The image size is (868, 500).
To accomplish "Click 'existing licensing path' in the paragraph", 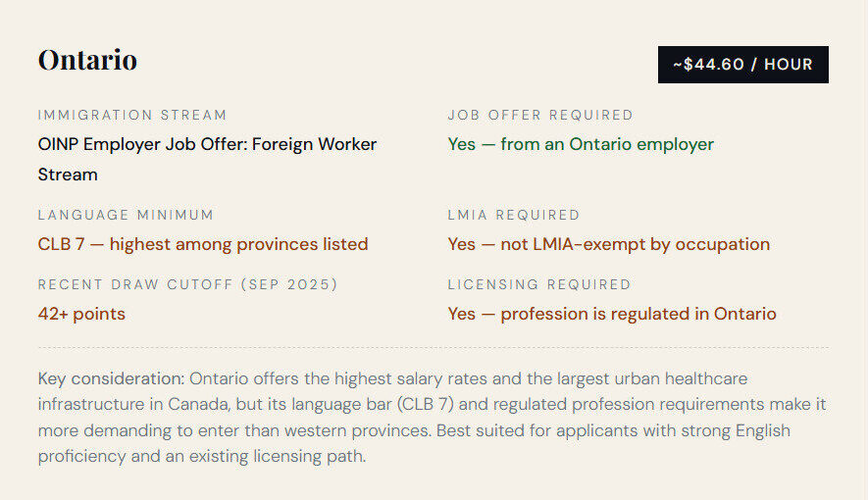I will 277,456.
